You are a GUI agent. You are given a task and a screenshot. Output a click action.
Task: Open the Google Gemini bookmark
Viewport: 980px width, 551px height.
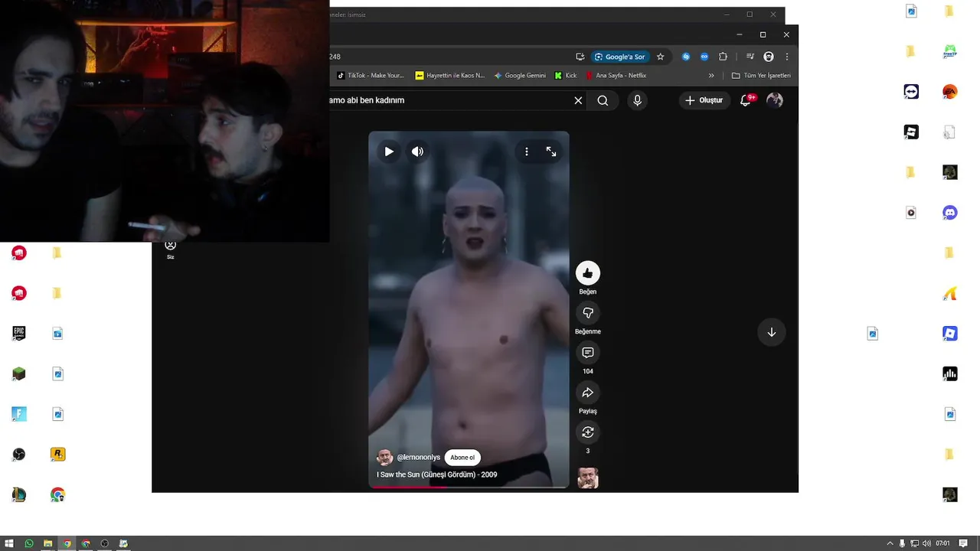pyautogui.click(x=520, y=76)
